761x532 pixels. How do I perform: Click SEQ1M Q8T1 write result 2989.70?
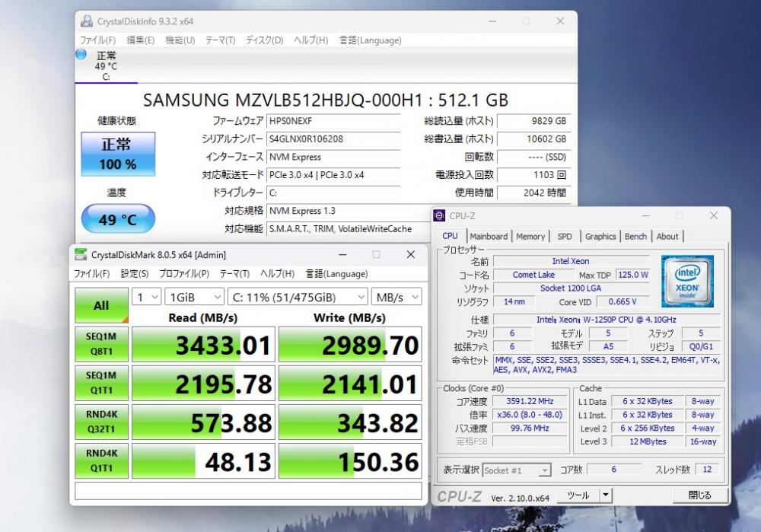[x=350, y=344]
